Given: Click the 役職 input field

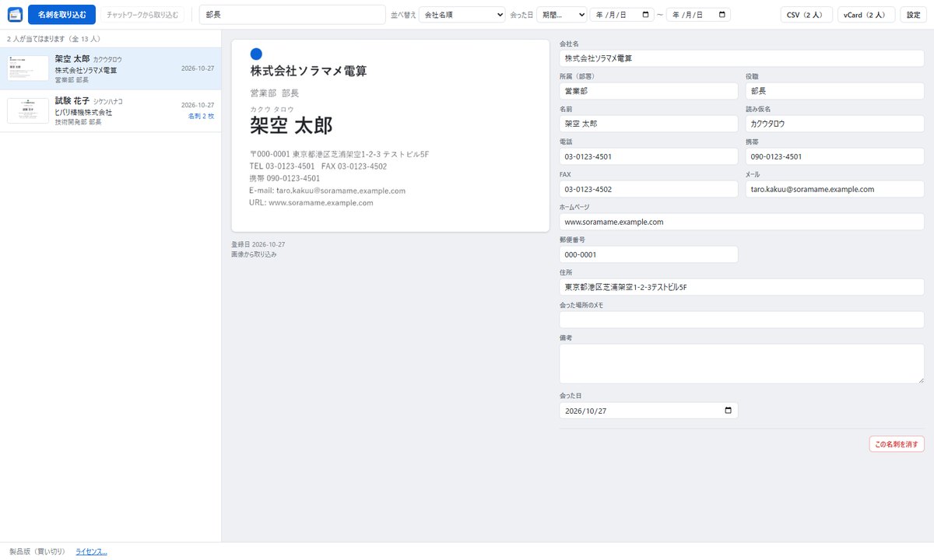Looking at the screenshot, I should click(835, 91).
